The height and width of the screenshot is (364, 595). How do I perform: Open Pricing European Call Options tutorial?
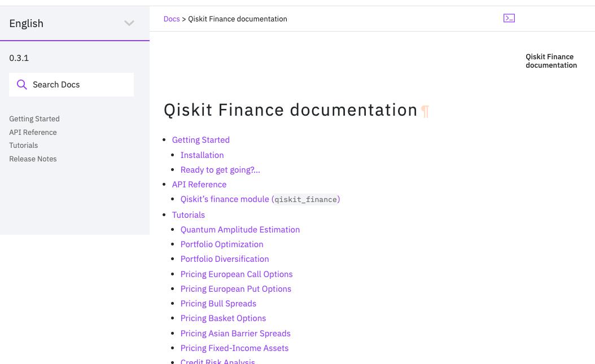pyautogui.click(x=237, y=274)
